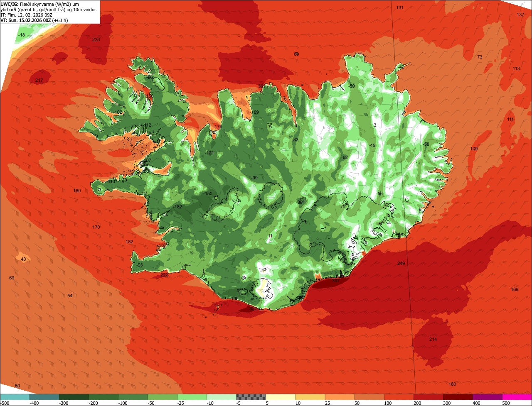Screen dimensions: 532x406
Task: Click the value -62 in the northeast highlands
Action: point(344,157)
